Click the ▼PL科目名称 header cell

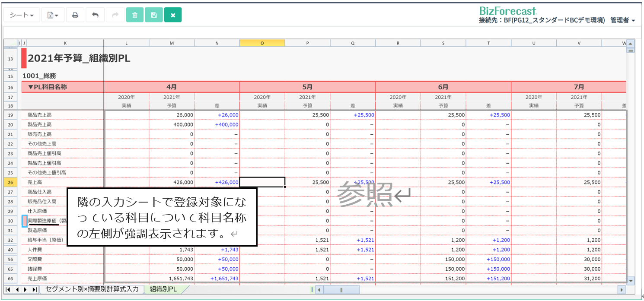(x=63, y=87)
